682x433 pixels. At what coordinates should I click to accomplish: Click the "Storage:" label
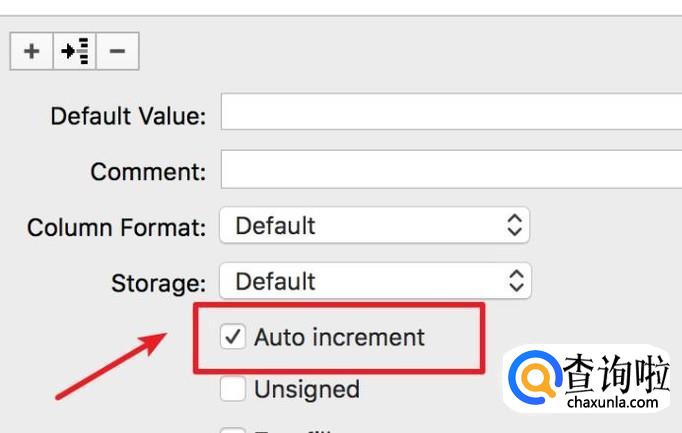[159, 283]
